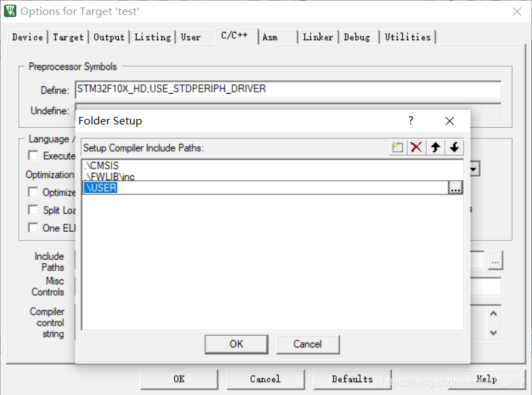Move selected include path down
Image resolution: width=532 pixels, height=395 pixels.
(454, 148)
